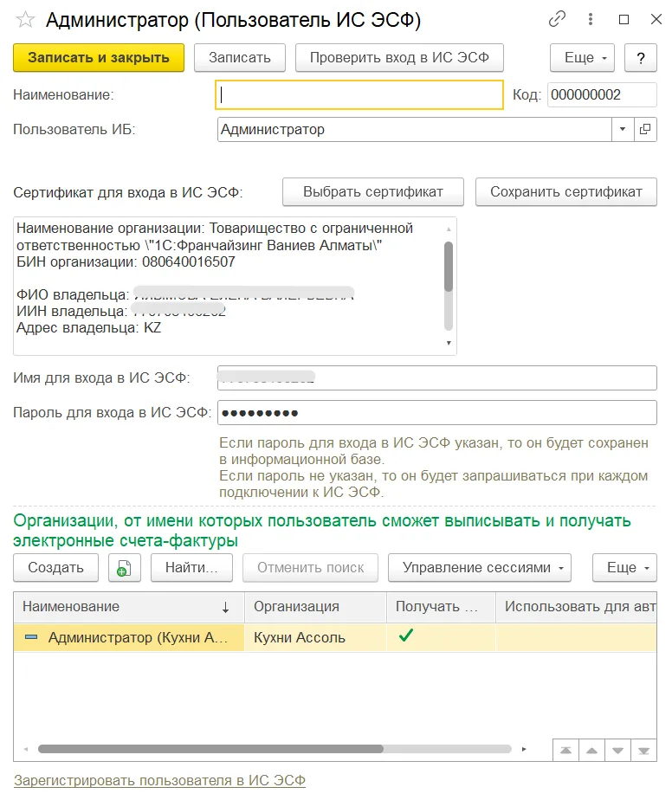Click Записать и закрыть button
Image resolution: width=672 pixels, height=800 pixels.
99,58
